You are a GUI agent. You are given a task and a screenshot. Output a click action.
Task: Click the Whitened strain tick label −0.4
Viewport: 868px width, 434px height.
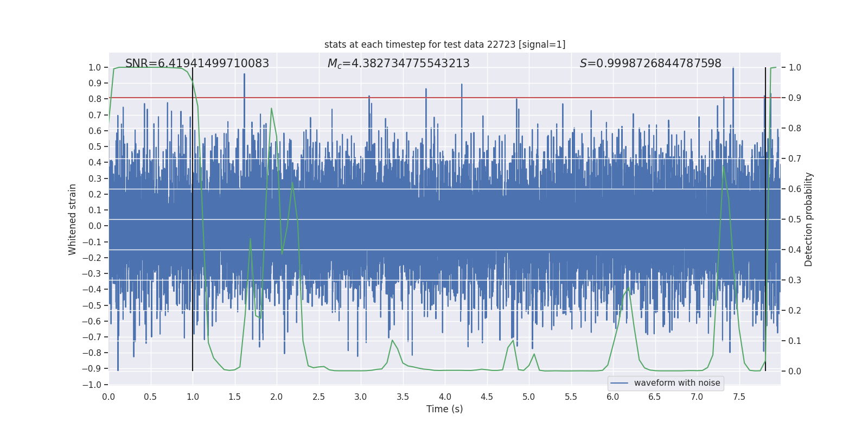92,289
